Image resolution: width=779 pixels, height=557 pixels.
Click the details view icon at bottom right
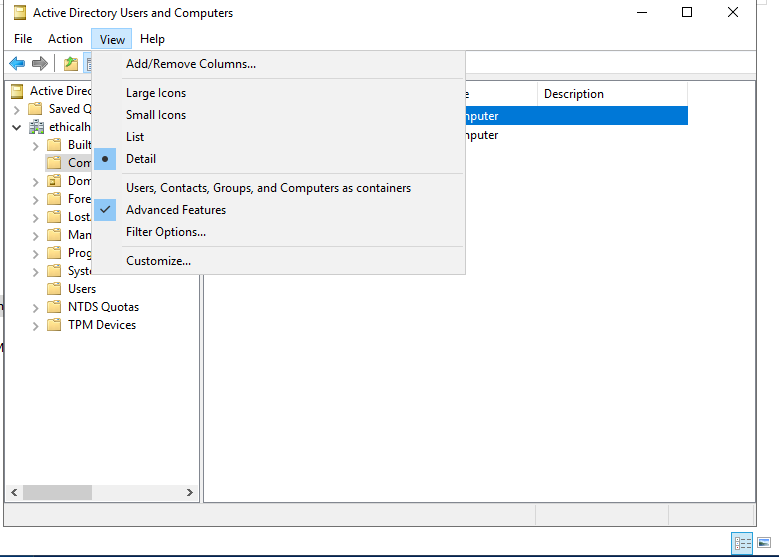742,543
